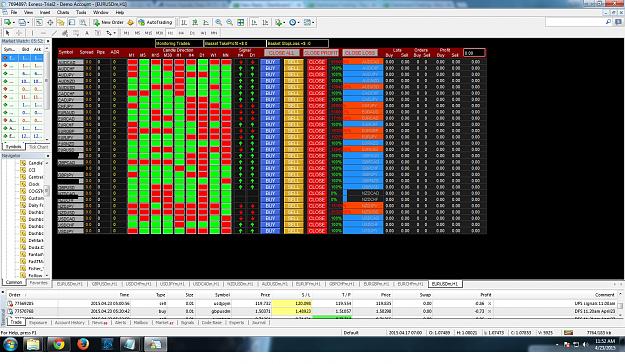Toggle the AutoTrading button

pyautogui.click(x=155, y=22)
